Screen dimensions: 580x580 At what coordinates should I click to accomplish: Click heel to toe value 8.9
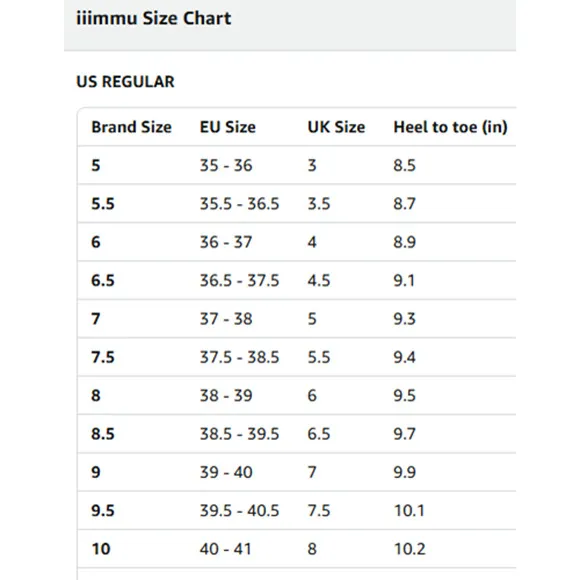tap(404, 242)
